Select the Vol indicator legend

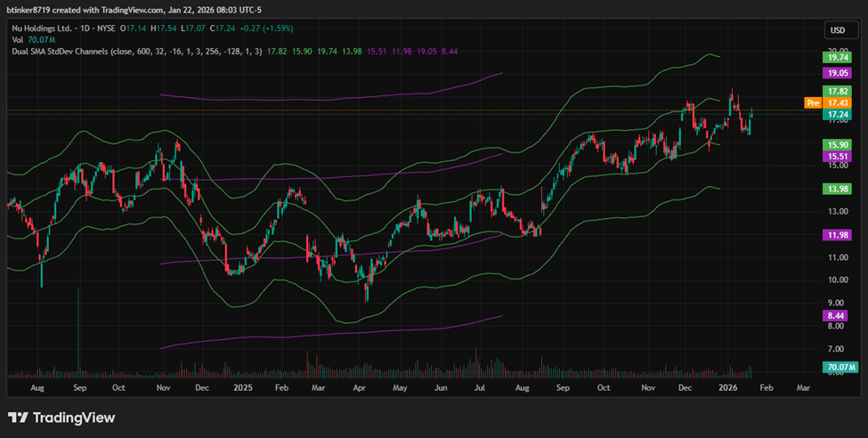point(16,40)
